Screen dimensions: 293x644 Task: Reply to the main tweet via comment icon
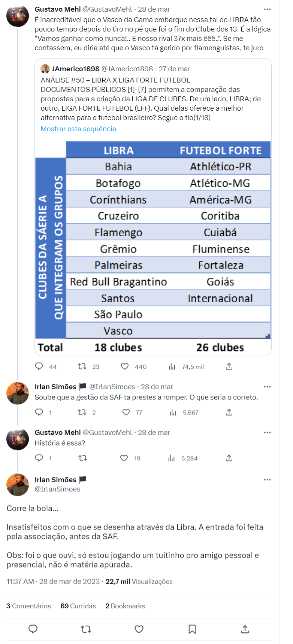point(33,629)
